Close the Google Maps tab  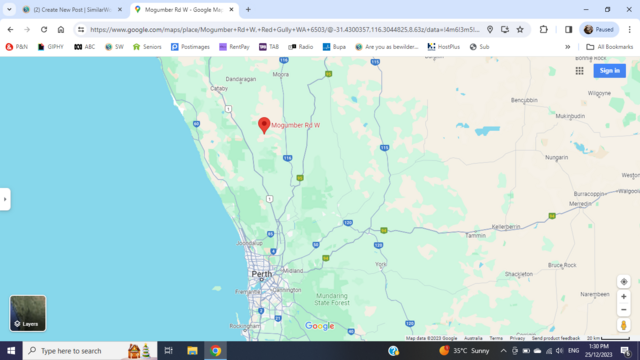231,9
